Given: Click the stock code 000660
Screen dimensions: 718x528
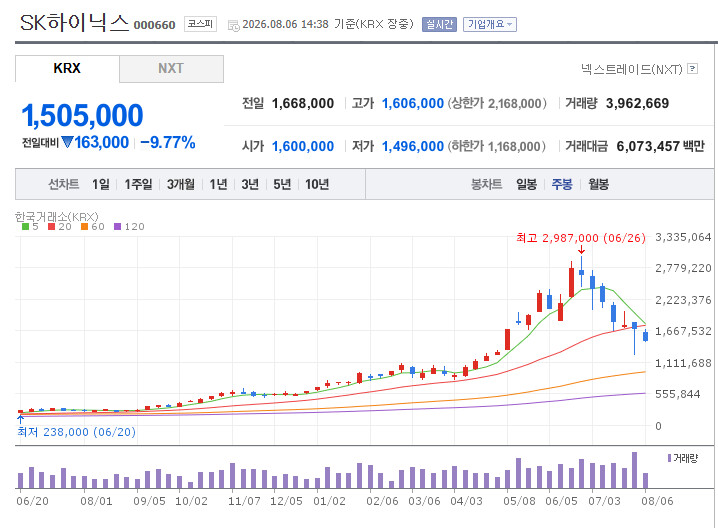Looking at the screenshot, I should (x=154, y=25).
